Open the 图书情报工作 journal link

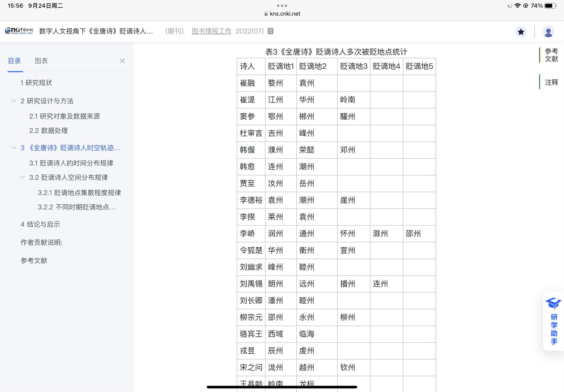click(211, 31)
